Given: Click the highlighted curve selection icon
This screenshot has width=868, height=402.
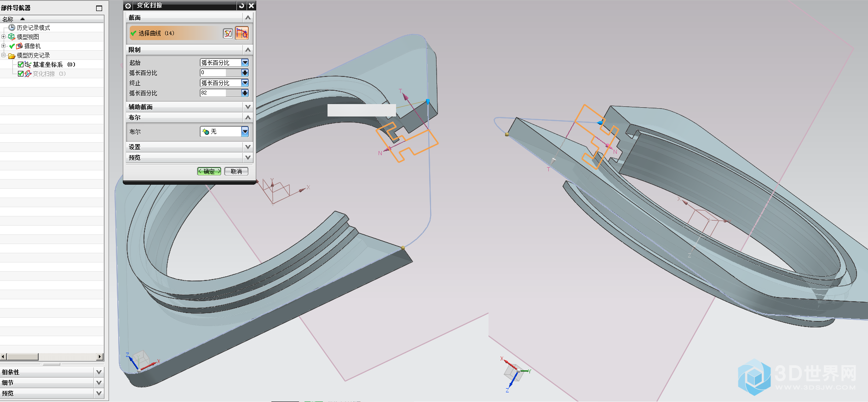Looking at the screenshot, I should coord(242,33).
